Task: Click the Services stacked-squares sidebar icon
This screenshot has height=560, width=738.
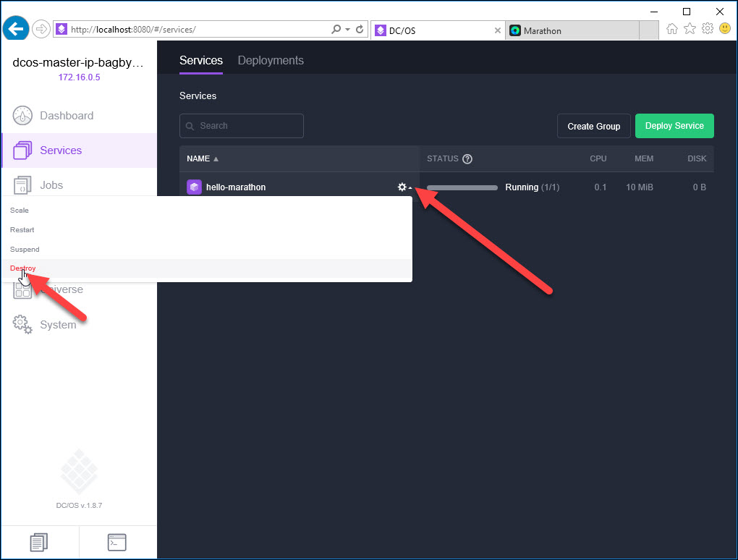Action: tap(22, 150)
